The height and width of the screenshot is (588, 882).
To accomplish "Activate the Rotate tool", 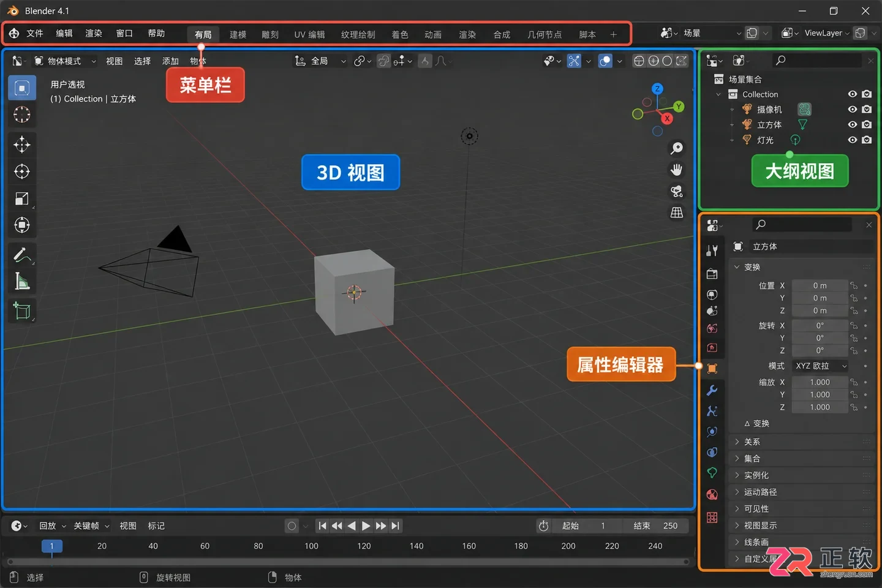I will tap(22, 171).
